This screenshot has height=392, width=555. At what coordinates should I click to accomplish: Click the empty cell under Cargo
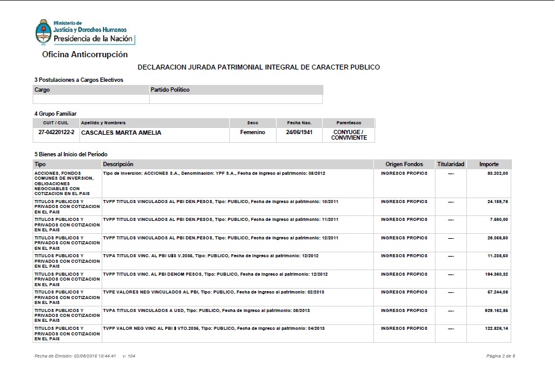click(x=91, y=99)
